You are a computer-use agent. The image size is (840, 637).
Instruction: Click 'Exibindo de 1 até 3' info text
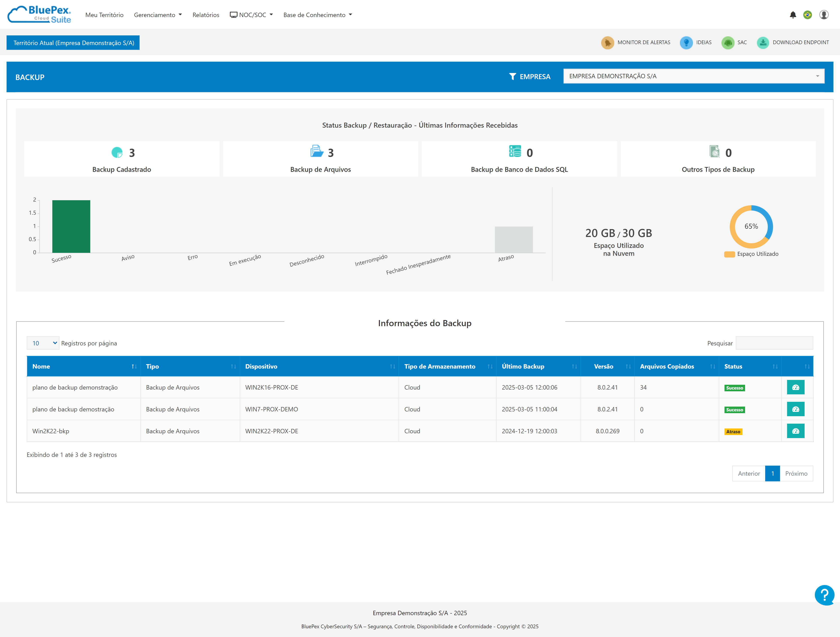click(x=72, y=454)
